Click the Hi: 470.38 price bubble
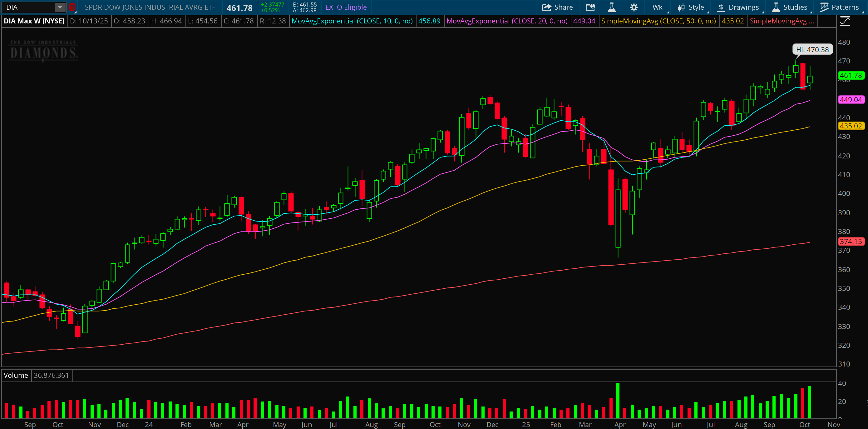The height and width of the screenshot is (429, 868). (x=812, y=50)
